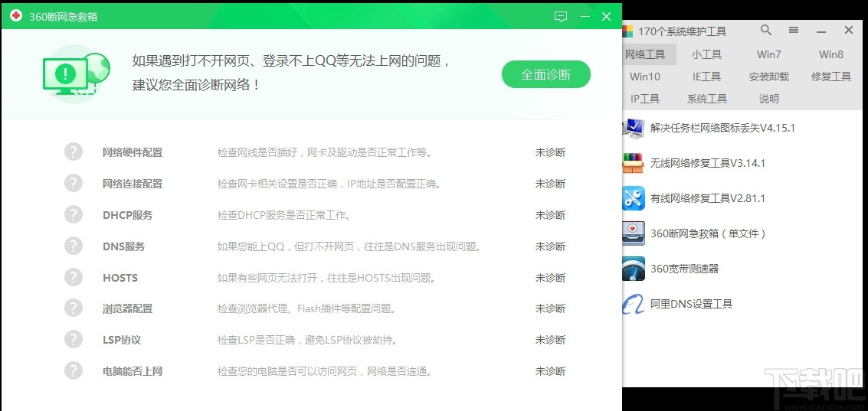Image resolution: width=868 pixels, height=411 pixels.
Task: Click the 阿里DNS设置工具 icon
Action: [x=634, y=304]
